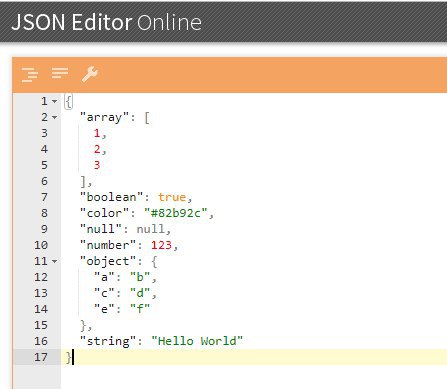This screenshot has height=389, width=447.
Task: Click the format JSON (indent) icon
Action: pos(30,74)
